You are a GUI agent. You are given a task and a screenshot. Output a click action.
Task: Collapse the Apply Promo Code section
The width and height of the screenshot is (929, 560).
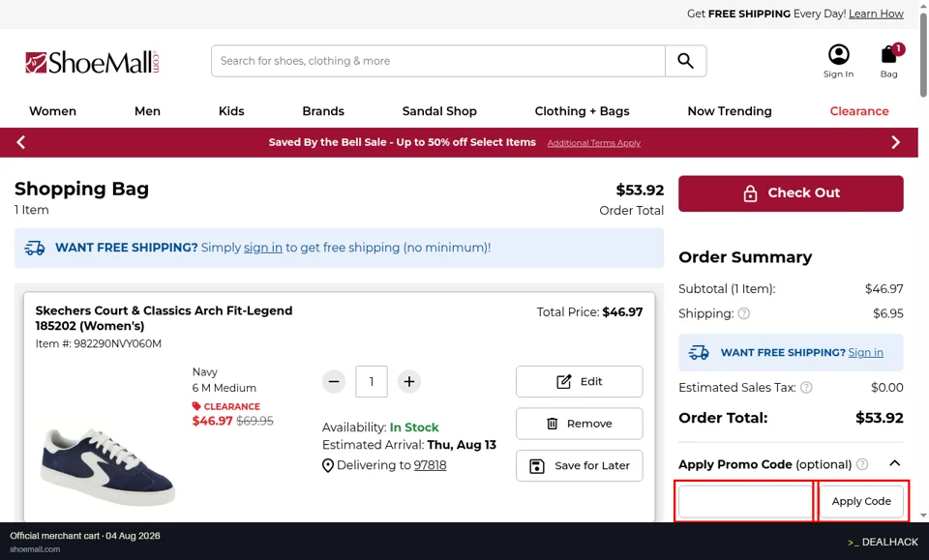[x=895, y=463]
